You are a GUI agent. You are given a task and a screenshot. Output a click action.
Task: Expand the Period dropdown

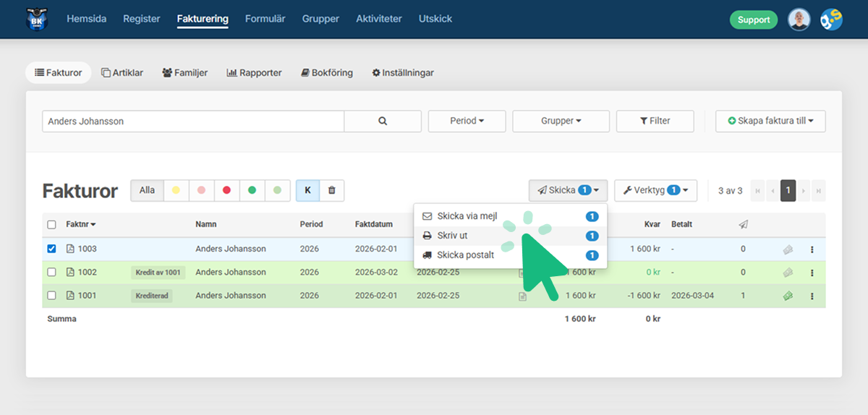[467, 121]
